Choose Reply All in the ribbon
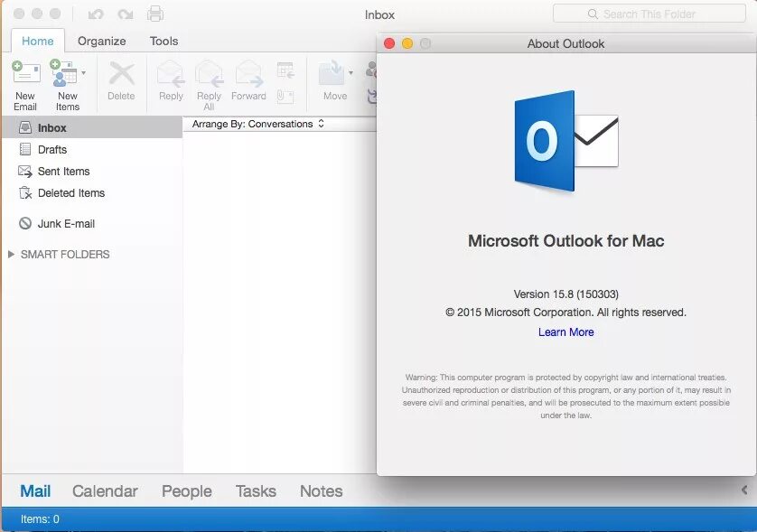 [209, 86]
